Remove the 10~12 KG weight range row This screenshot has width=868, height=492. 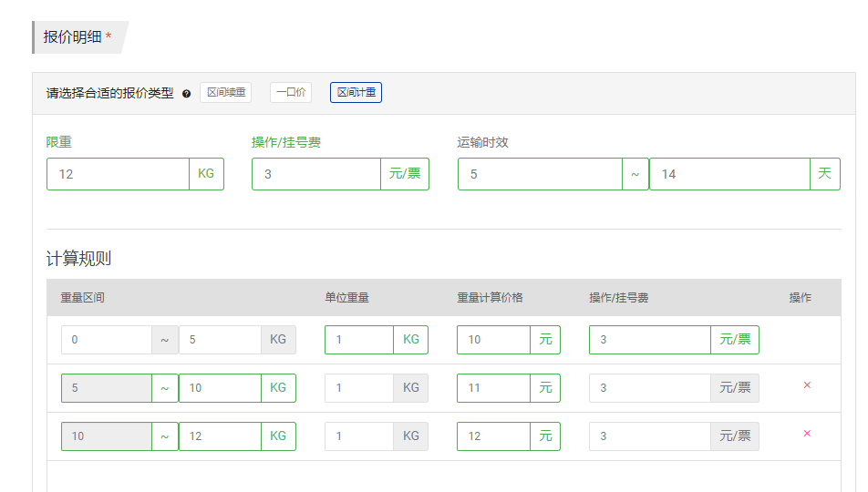807,434
